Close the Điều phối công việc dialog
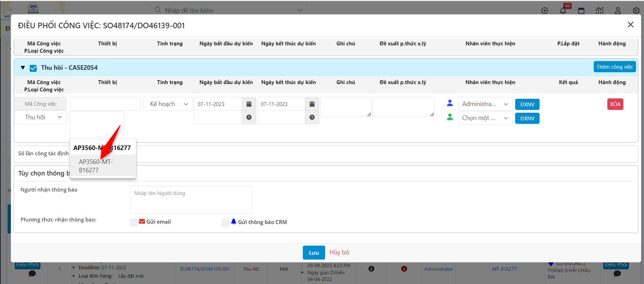Screen dimensions: 644x284 pos(630,25)
